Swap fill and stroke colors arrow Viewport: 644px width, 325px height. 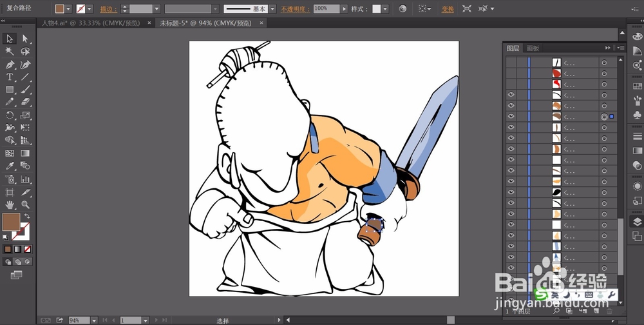(x=26, y=215)
